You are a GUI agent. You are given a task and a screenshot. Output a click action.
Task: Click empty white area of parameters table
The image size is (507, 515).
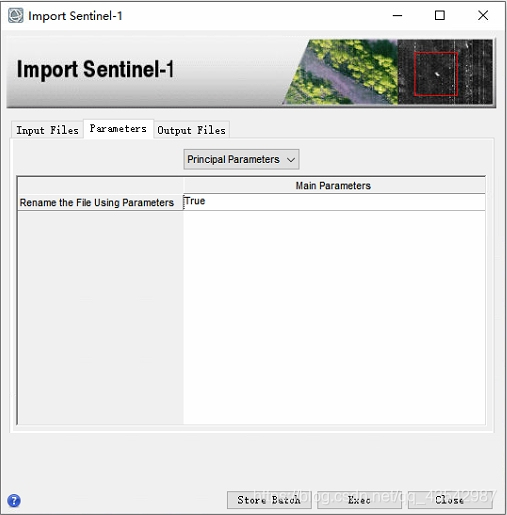point(334,317)
